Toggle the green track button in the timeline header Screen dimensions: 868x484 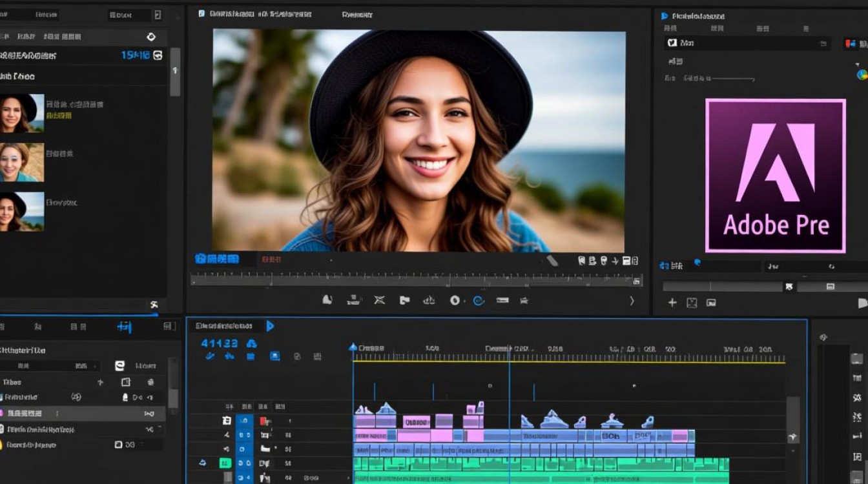(x=225, y=463)
